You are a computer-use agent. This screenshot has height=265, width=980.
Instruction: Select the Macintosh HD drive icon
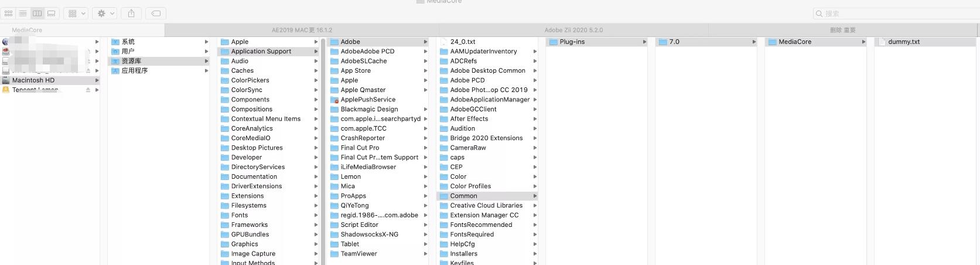pyautogui.click(x=6, y=80)
